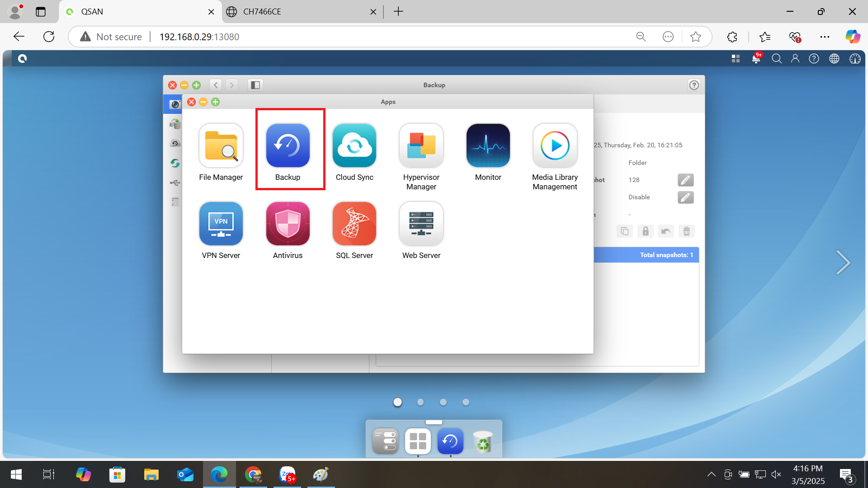Viewport: 868px width, 488px height.
Task: Open the QSAN search
Action: [776, 58]
